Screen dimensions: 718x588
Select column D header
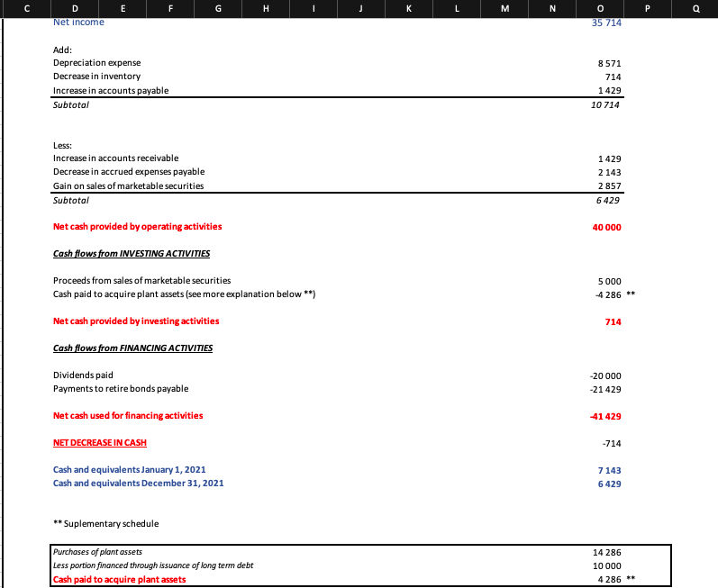tap(75, 9)
